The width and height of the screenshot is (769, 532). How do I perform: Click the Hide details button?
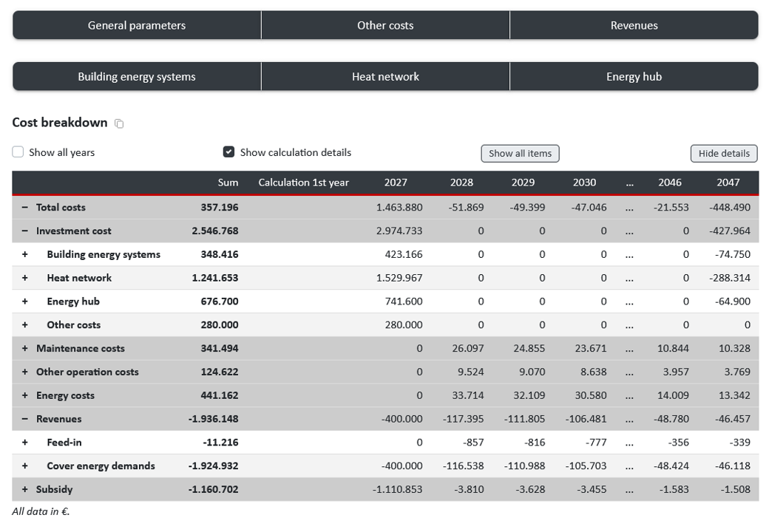tap(724, 154)
